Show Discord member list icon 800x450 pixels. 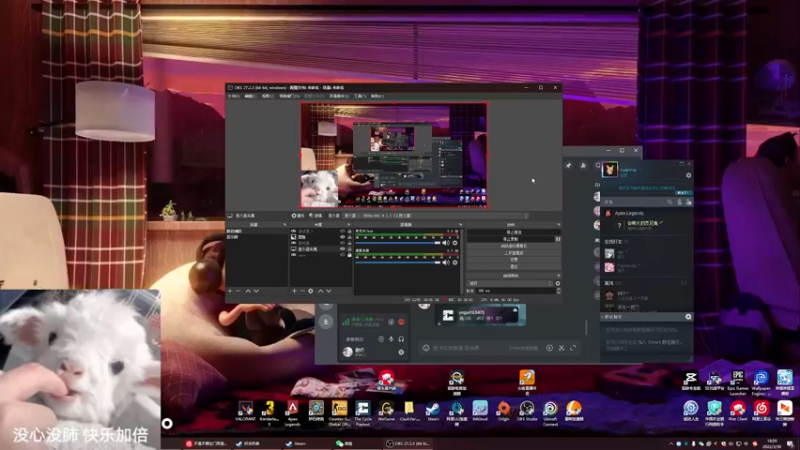pyautogui.click(x=583, y=165)
